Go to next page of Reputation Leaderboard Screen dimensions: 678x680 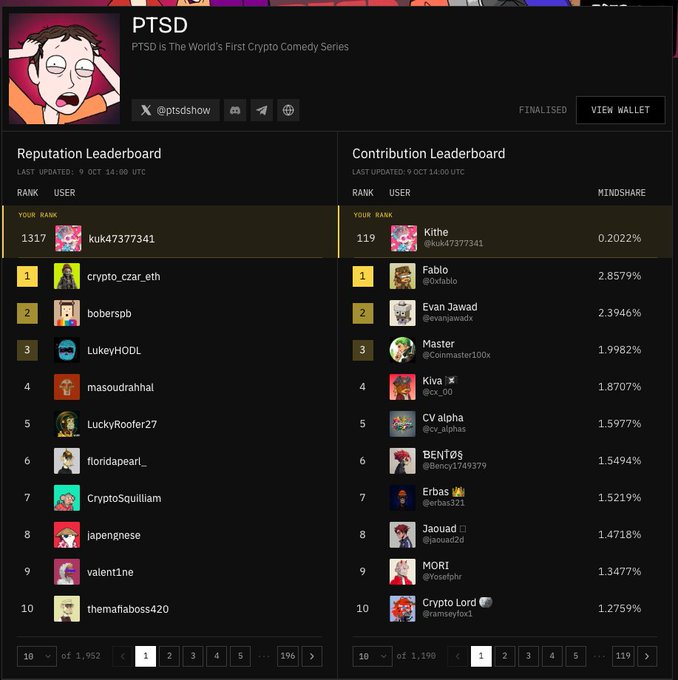(312, 656)
